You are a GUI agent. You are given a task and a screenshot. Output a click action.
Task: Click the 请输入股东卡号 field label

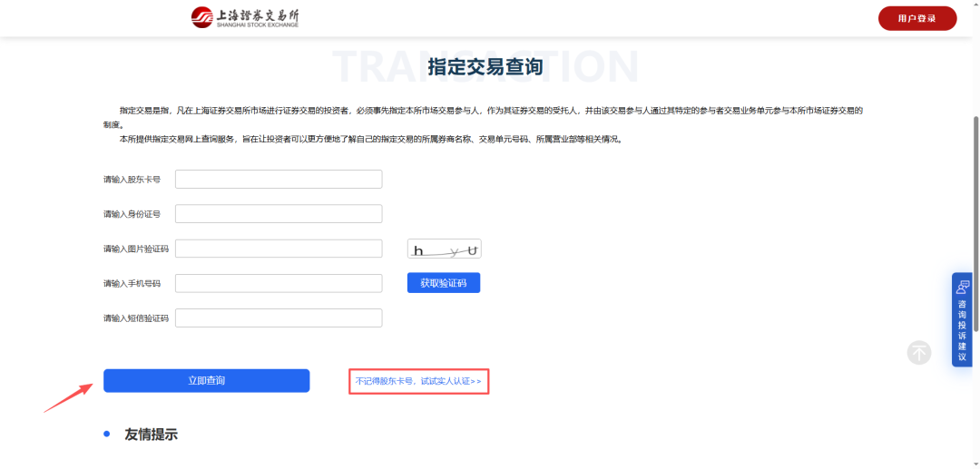click(132, 180)
